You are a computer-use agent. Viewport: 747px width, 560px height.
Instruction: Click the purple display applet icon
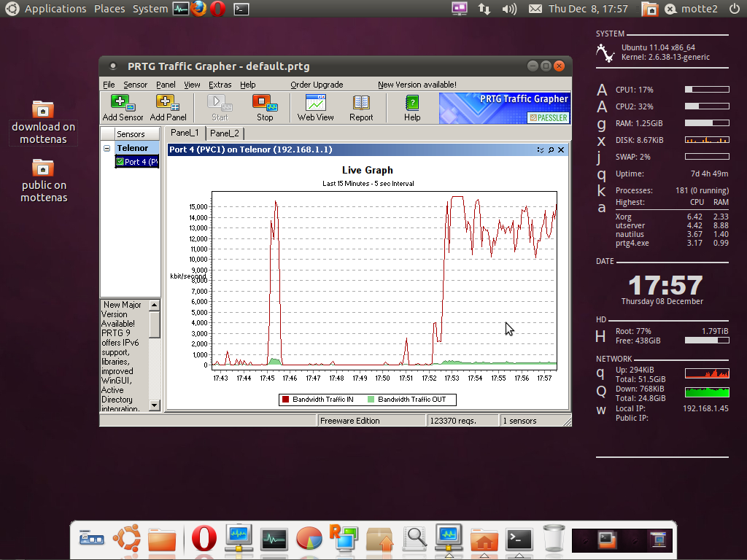[x=460, y=9]
